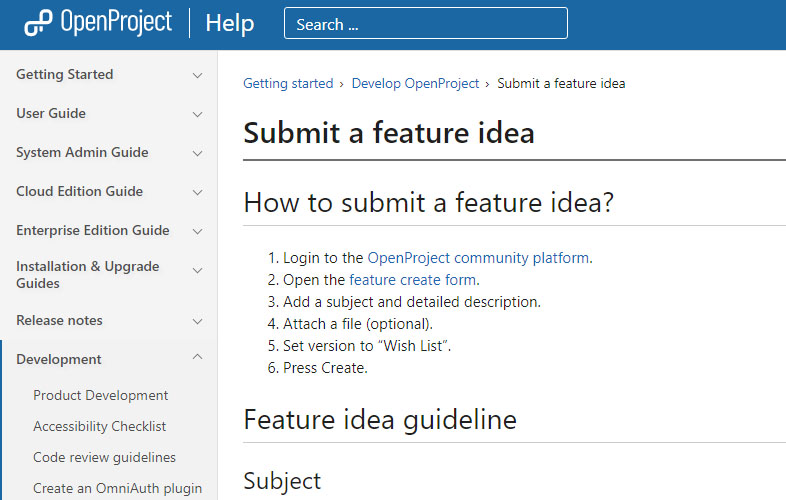Expand the Getting Started chevron
Viewport: 786px width, 500px height.
coord(197,75)
